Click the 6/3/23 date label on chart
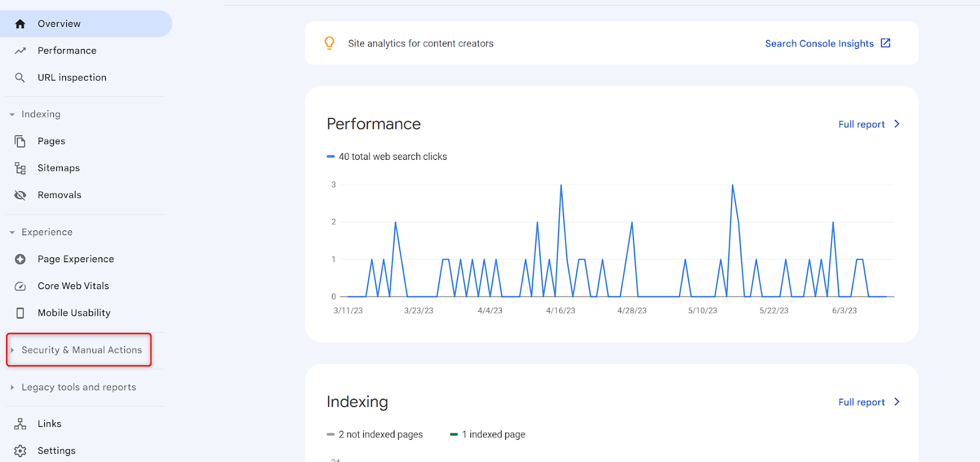 click(x=845, y=311)
